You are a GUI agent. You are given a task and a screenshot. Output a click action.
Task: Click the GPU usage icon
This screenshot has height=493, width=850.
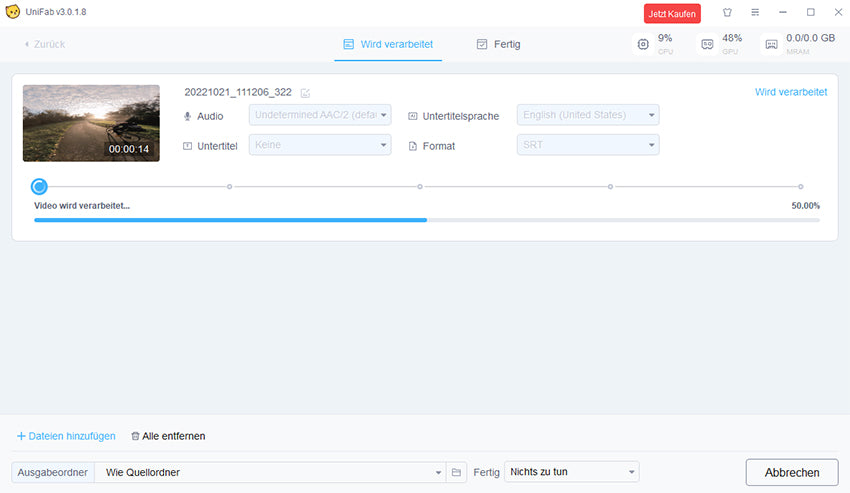[707, 44]
